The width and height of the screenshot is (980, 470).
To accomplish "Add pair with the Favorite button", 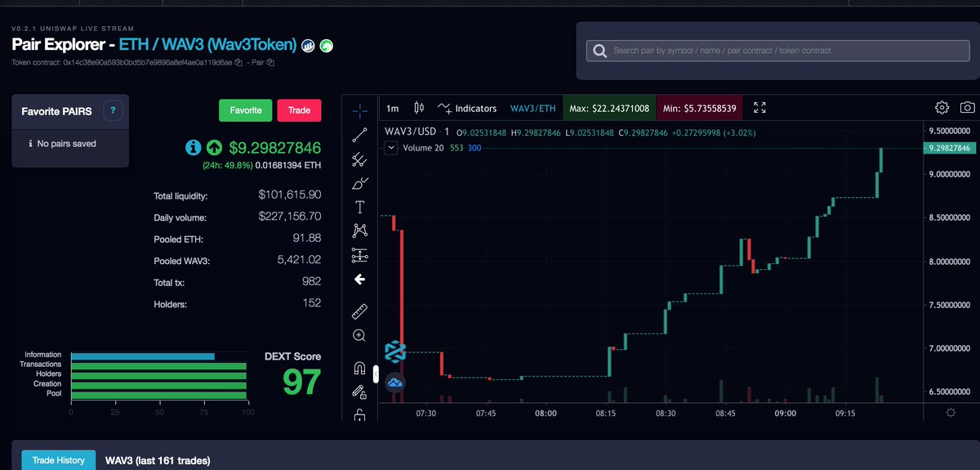I will pos(245,110).
